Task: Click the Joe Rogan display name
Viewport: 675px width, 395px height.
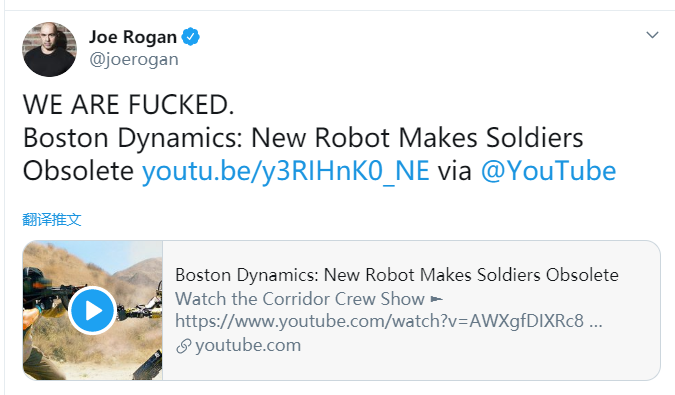Action: [x=133, y=37]
